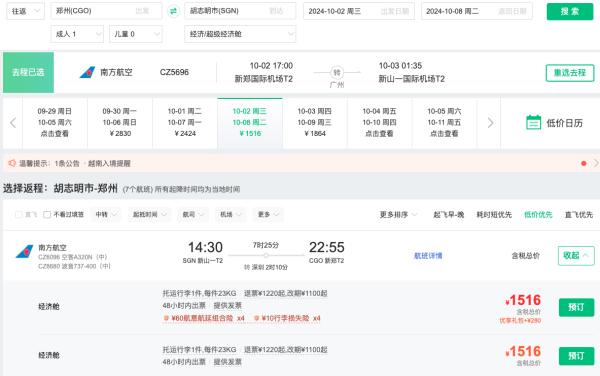600x376 pixels.
Task: Edit arrival city field 胡志明市(SGN)
Action: [x=240, y=11]
